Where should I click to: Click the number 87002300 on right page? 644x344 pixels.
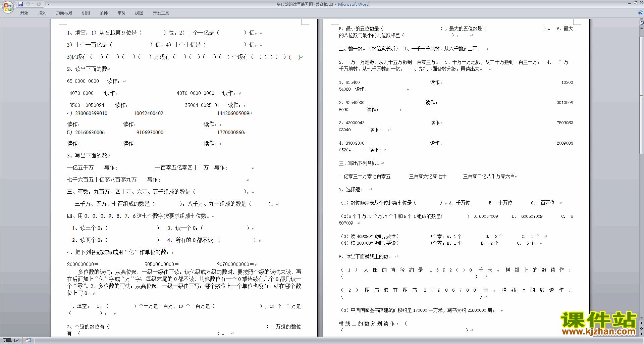point(355,143)
